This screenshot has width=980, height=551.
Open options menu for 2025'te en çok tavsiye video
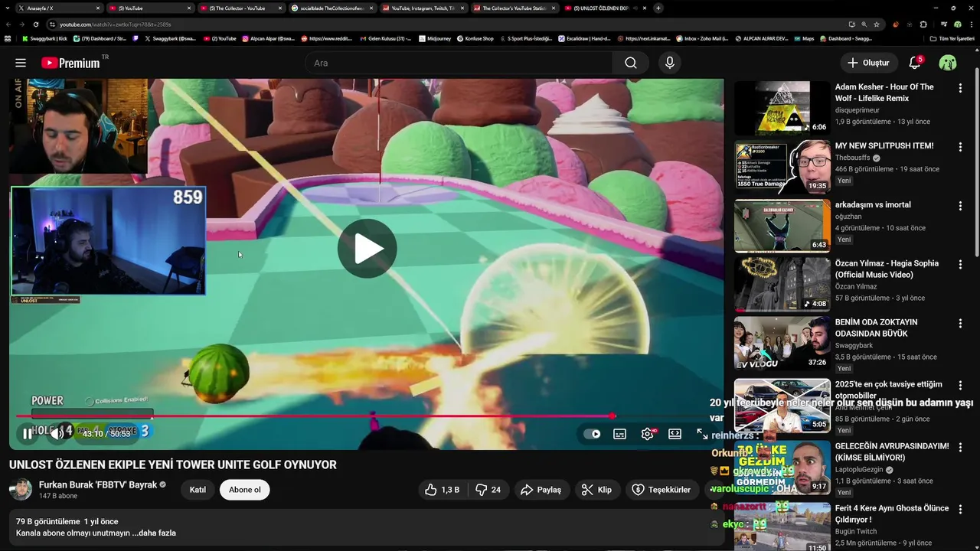point(960,386)
